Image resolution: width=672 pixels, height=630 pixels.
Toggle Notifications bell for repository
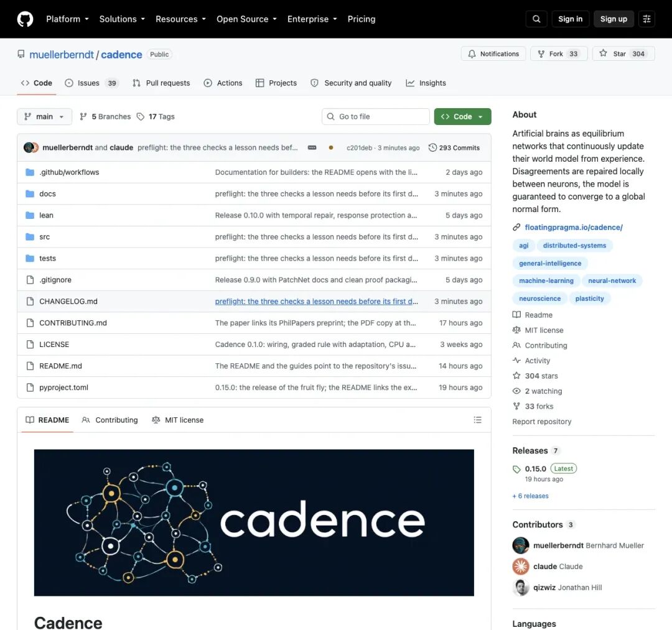point(493,53)
